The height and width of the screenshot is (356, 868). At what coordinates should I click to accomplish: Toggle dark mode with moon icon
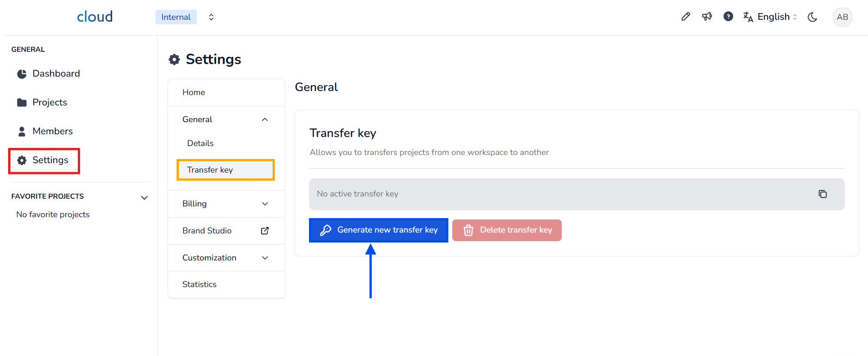click(812, 17)
